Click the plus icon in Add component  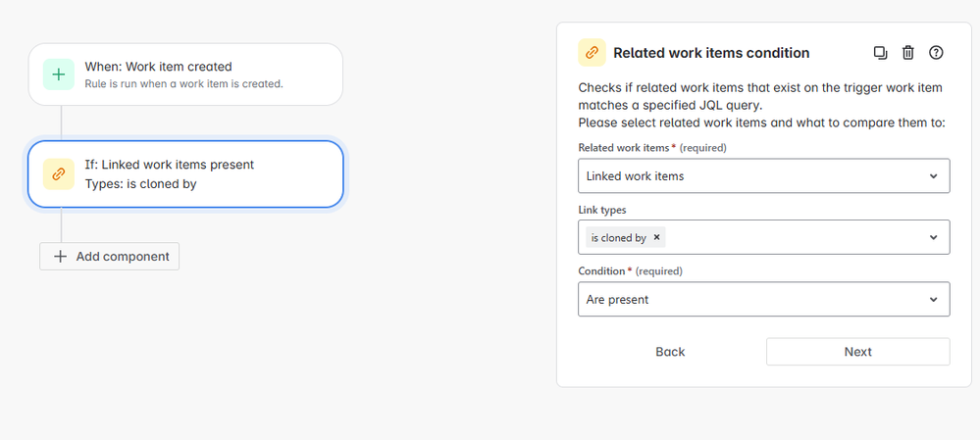tap(61, 256)
